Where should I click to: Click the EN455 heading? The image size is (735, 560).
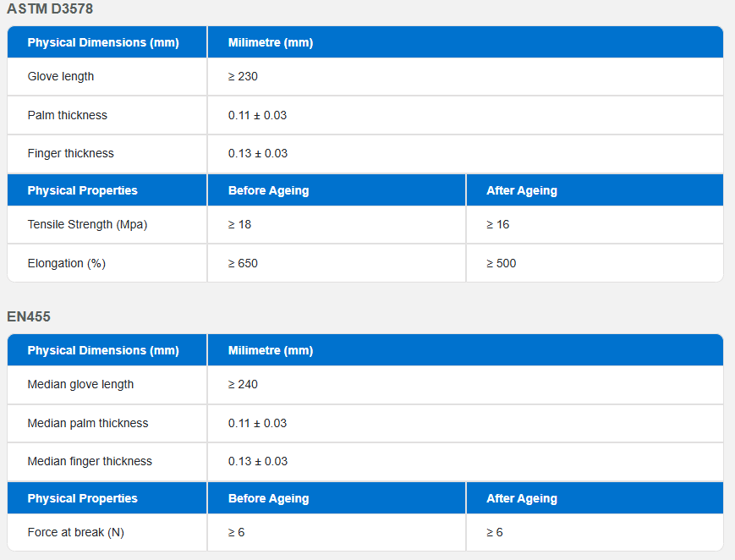point(29,316)
